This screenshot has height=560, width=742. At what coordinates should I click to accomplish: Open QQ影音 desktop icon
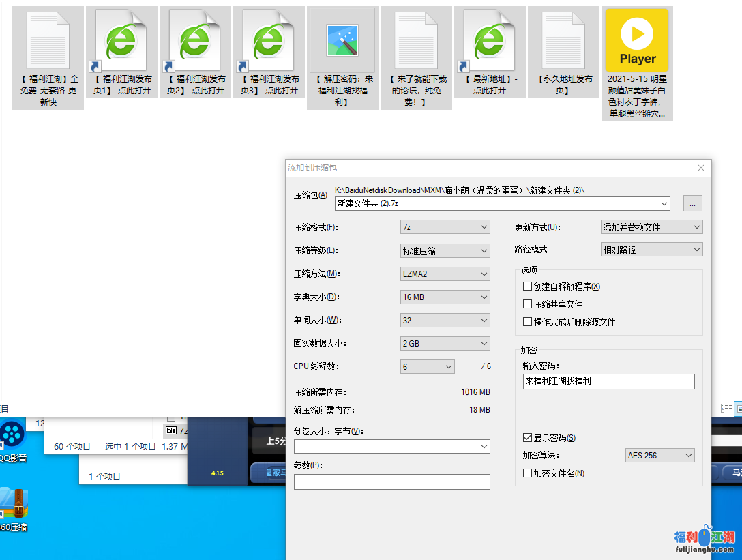point(12,437)
